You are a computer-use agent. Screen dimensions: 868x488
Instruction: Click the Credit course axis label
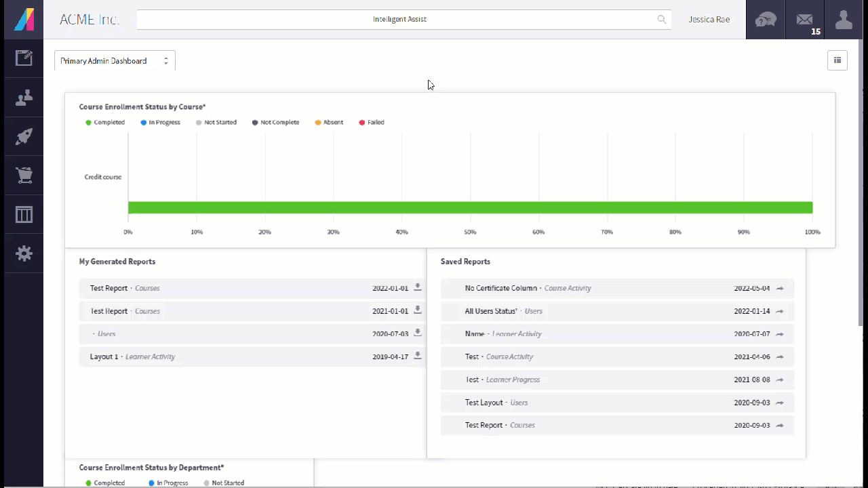pyautogui.click(x=103, y=177)
